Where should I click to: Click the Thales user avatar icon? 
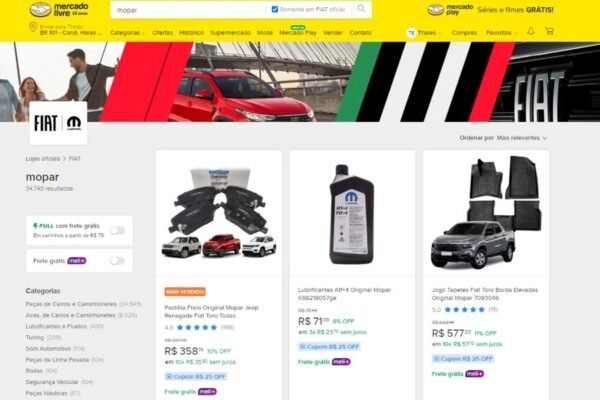411,33
